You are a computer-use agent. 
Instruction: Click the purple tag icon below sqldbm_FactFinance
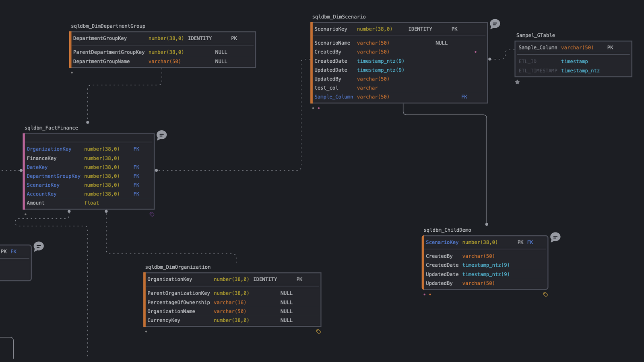152,214
